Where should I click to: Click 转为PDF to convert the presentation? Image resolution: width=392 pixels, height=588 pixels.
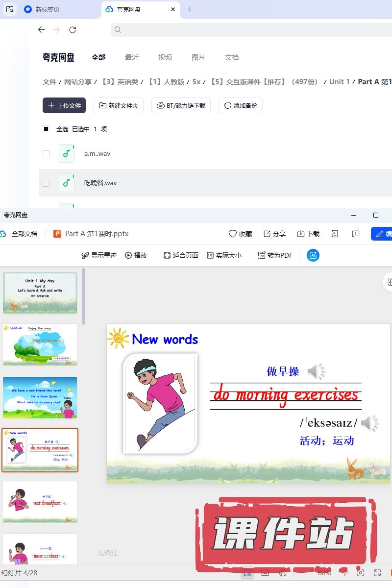click(275, 255)
